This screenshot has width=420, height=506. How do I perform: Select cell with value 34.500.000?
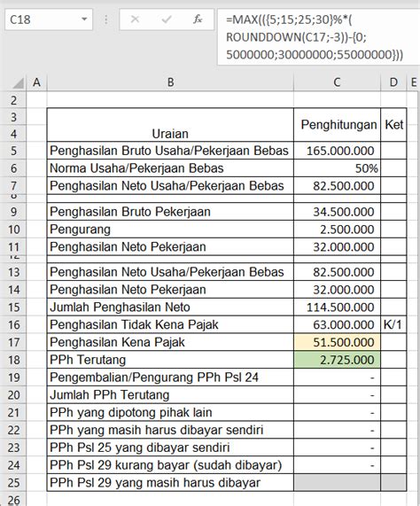(x=337, y=212)
